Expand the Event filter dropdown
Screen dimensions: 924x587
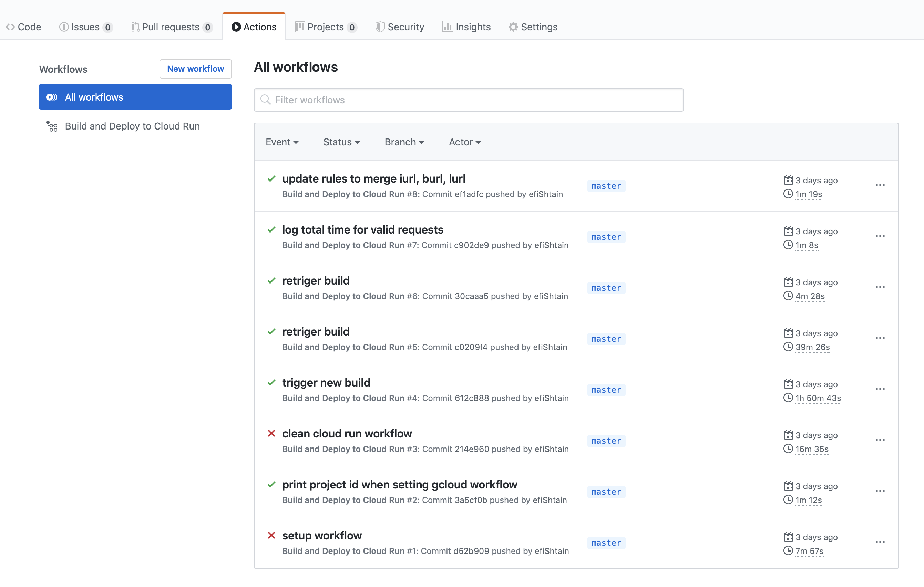tap(282, 142)
